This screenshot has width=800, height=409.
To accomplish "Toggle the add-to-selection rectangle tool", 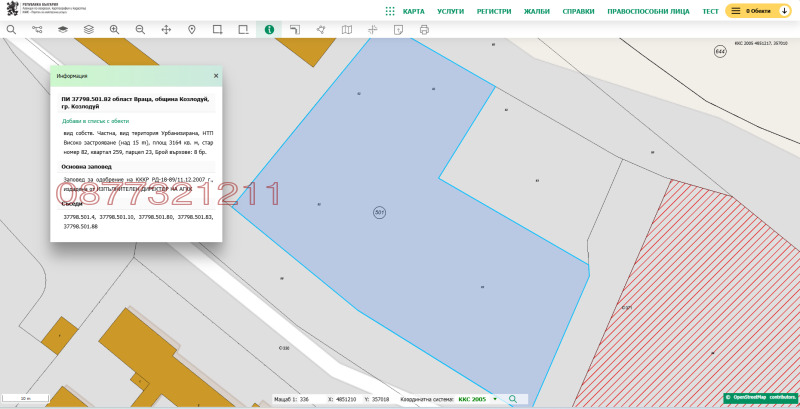I will pyautogui.click(x=218, y=30).
